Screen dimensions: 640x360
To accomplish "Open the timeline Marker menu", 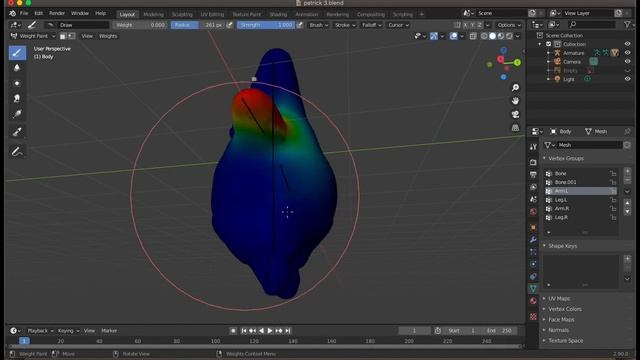I will coord(109,331).
